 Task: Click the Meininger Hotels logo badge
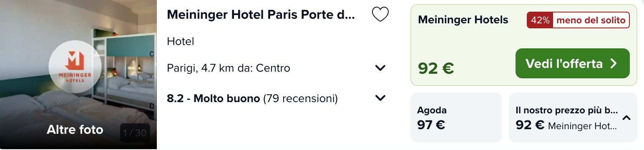point(75,67)
